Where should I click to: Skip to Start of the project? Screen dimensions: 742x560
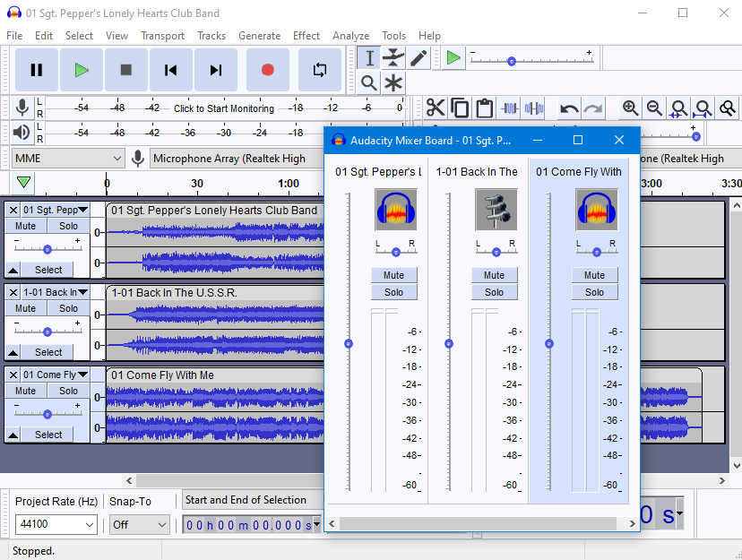point(171,70)
